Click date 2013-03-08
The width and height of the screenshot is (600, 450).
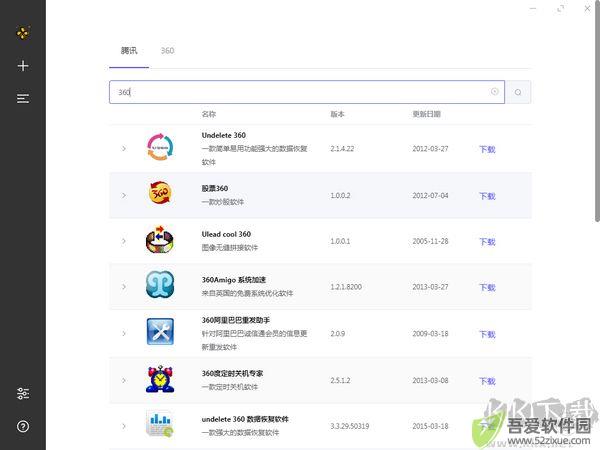[x=430, y=380]
